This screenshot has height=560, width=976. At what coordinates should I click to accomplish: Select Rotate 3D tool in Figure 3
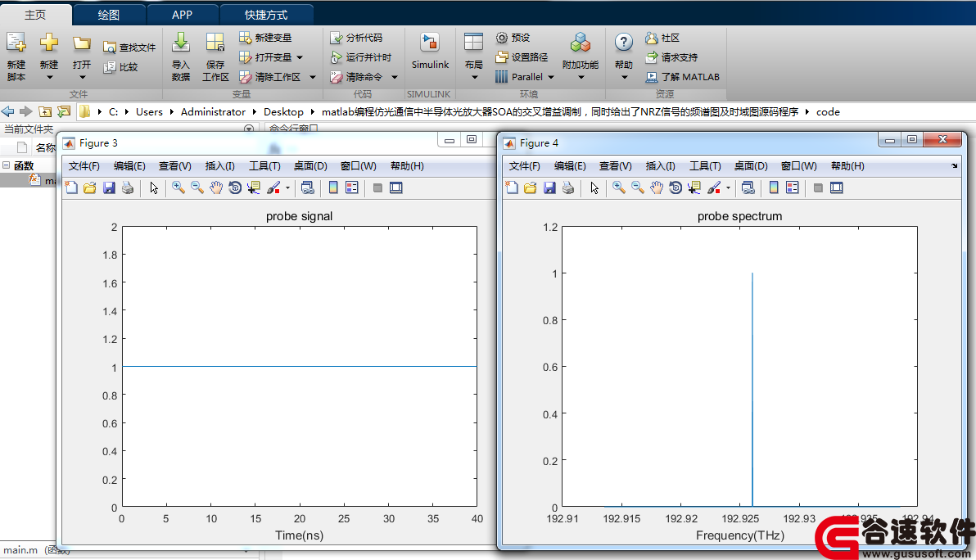coord(235,188)
